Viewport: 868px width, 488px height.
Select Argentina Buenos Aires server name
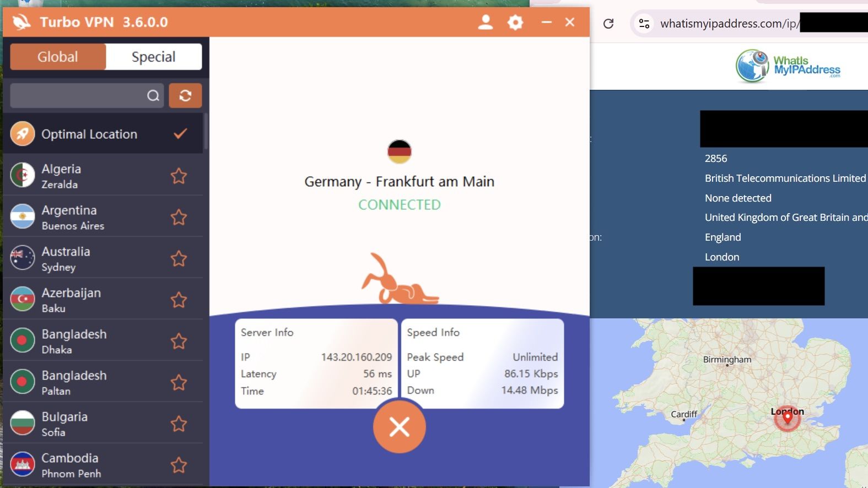73,218
